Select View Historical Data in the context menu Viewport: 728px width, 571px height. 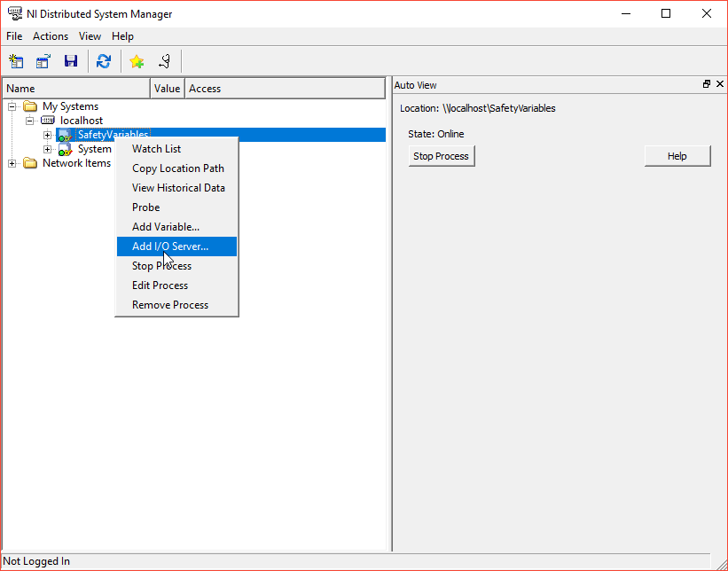(176, 188)
